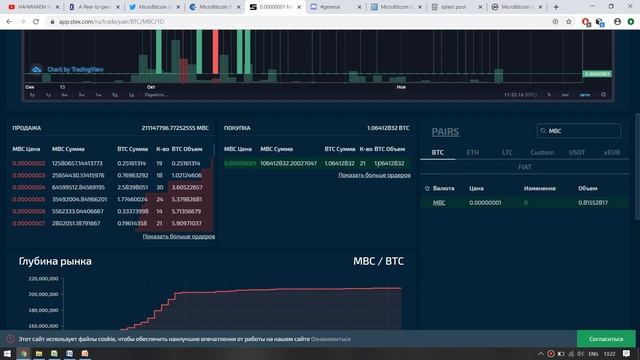
Task: Open a new browser tab with plus icon
Action: [556, 7]
